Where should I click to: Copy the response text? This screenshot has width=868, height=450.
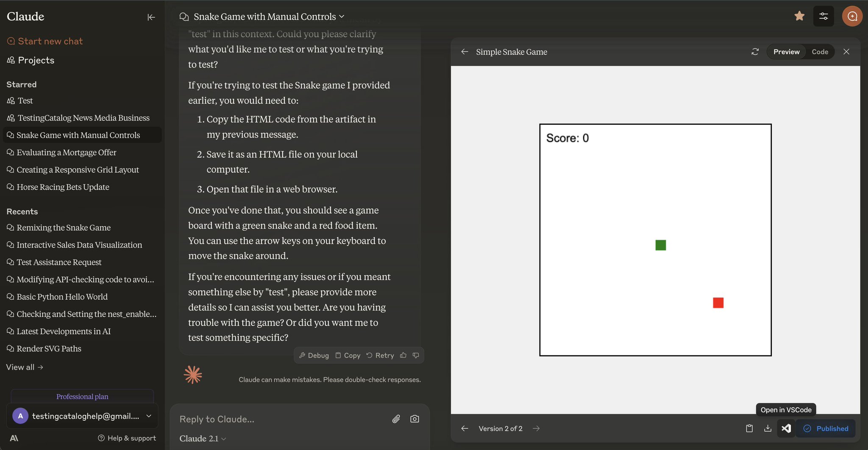[x=348, y=355]
